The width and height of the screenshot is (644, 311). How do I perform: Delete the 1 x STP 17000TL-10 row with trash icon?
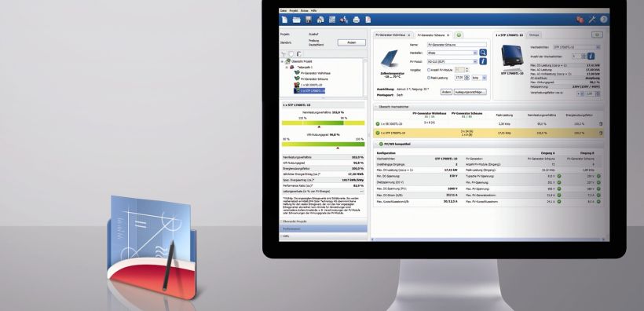601,133
